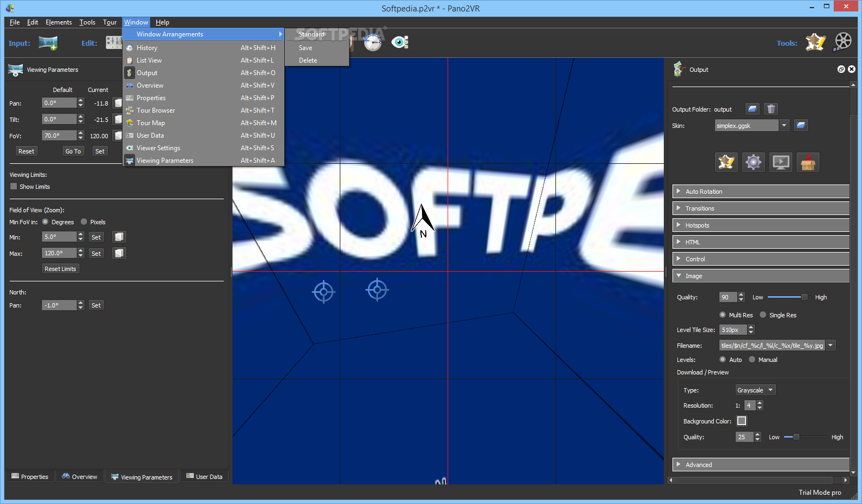Click the trash icon next to Output Folder

point(771,109)
